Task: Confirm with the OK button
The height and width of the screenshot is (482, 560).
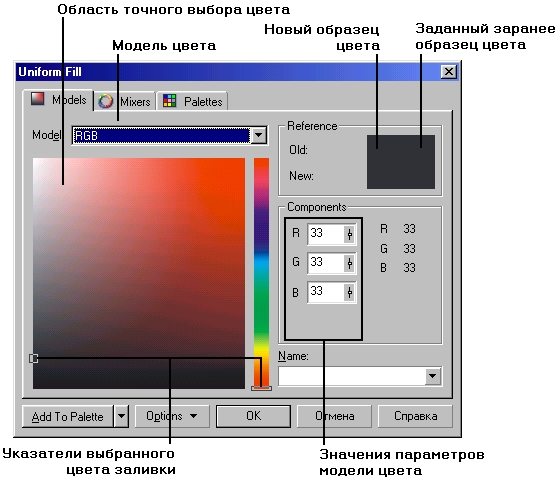Action: (253, 416)
